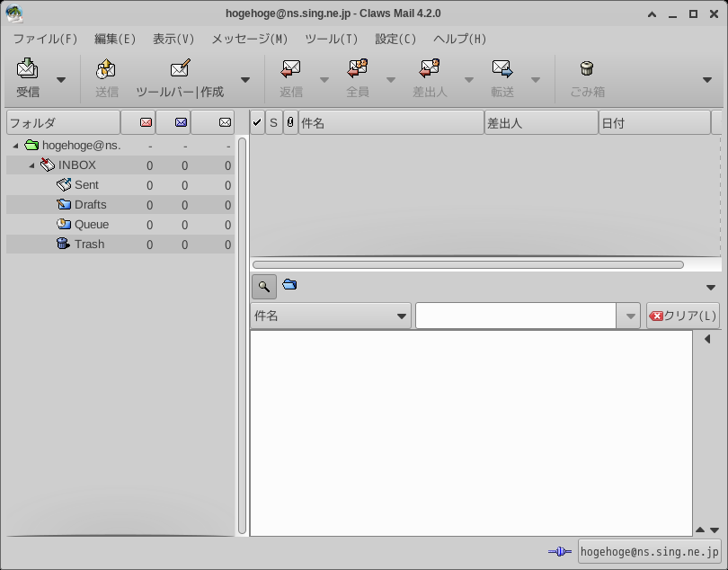Screen dimensions: 728x570
Task: Click the next part down arrow
Action: [x=715, y=530]
